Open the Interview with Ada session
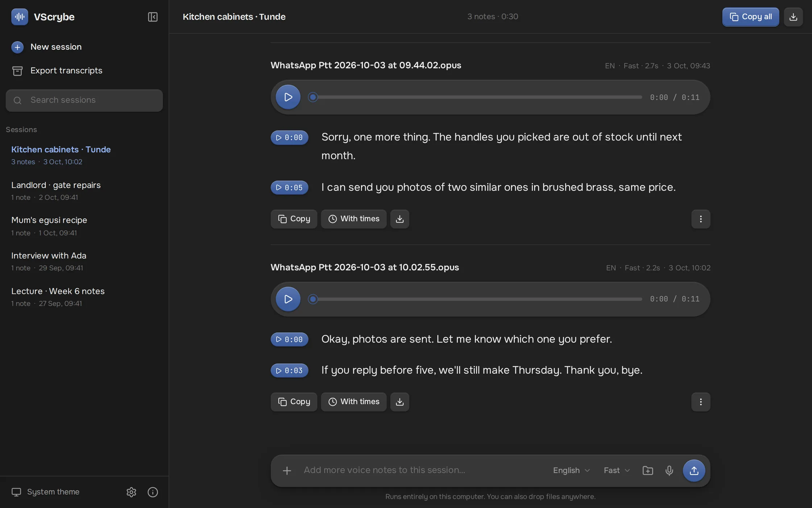The height and width of the screenshot is (508, 812). pyautogui.click(x=84, y=261)
